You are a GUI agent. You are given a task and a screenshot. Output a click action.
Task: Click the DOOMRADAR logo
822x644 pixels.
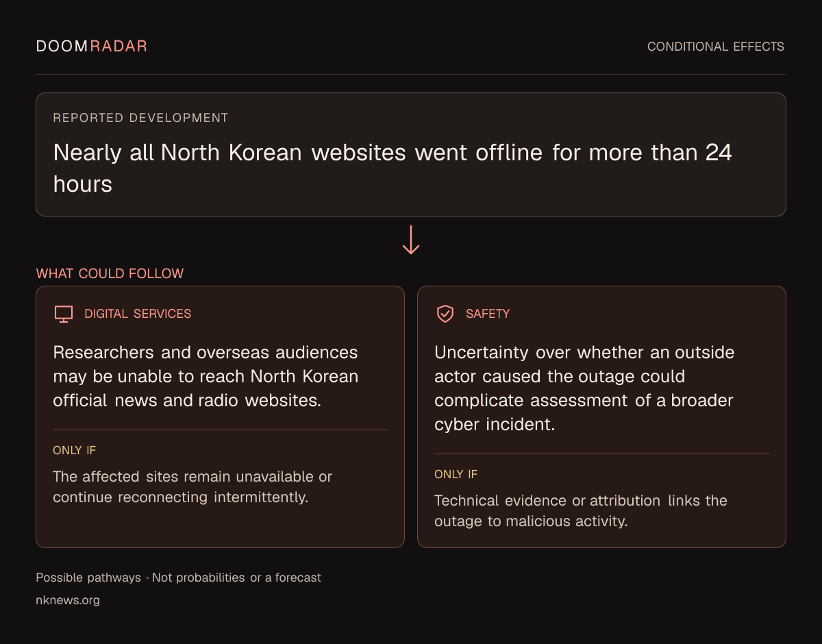point(92,46)
